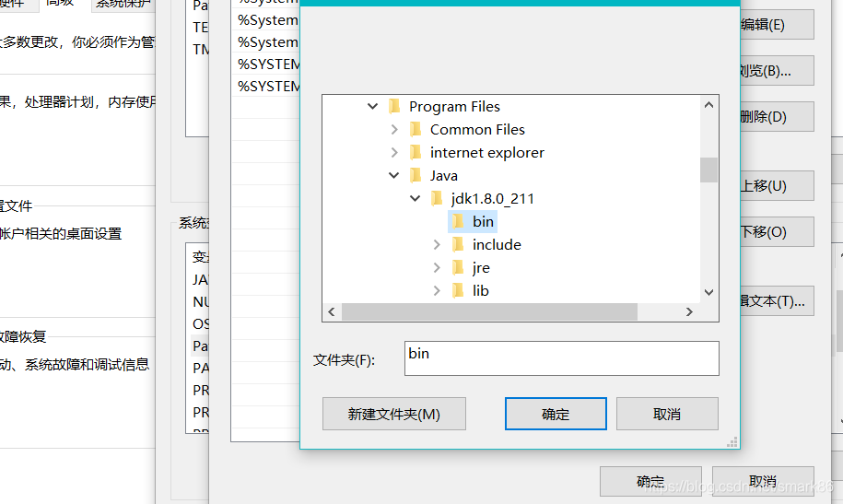Select the TE row in user variables list
This screenshot has height=504, width=843.
(201, 28)
